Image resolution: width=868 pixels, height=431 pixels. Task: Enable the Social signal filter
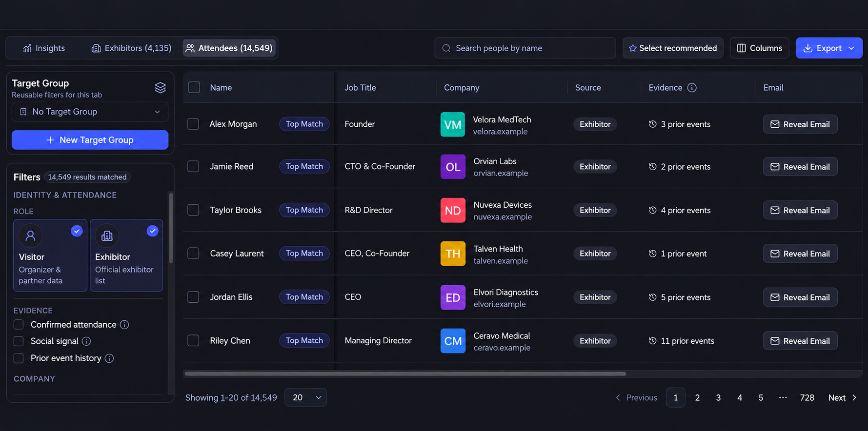(19, 341)
